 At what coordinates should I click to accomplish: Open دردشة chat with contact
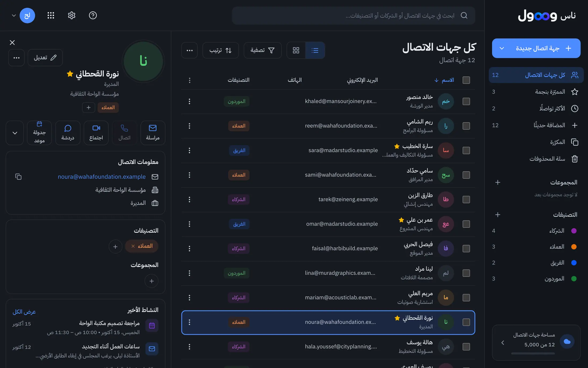tap(68, 133)
